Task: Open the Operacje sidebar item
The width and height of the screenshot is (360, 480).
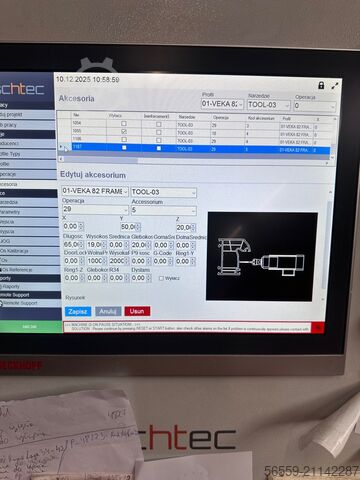Action: 28,174
